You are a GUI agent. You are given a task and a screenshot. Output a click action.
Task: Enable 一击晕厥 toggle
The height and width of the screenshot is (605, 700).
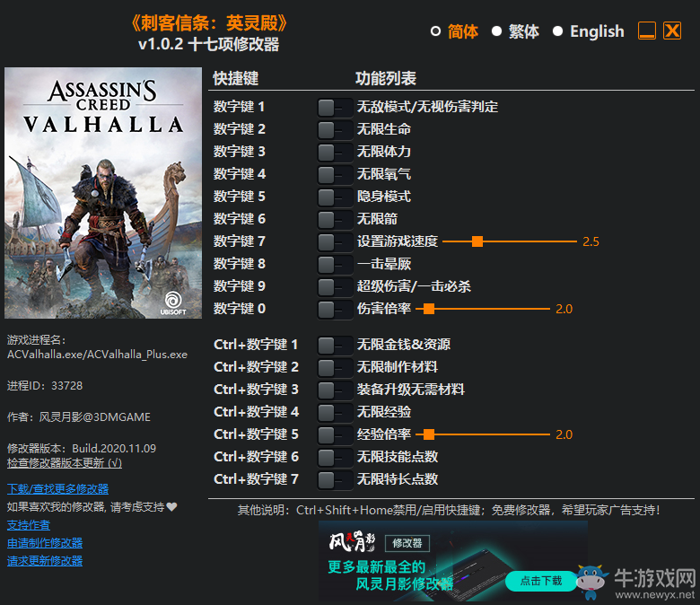[x=335, y=264]
